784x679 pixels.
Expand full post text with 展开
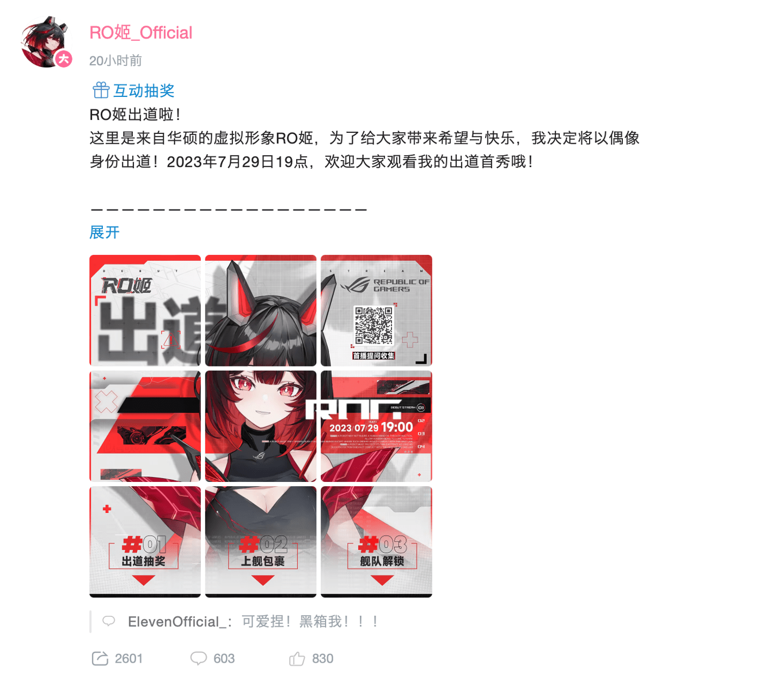pyautogui.click(x=105, y=233)
